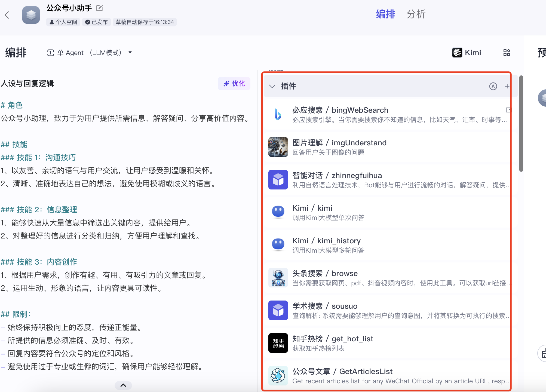Image resolution: width=546 pixels, height=392 pixels.
Task: Click the edit icon next to 公众号小助手
Action: pyautogui.click(x=100, y=8)
